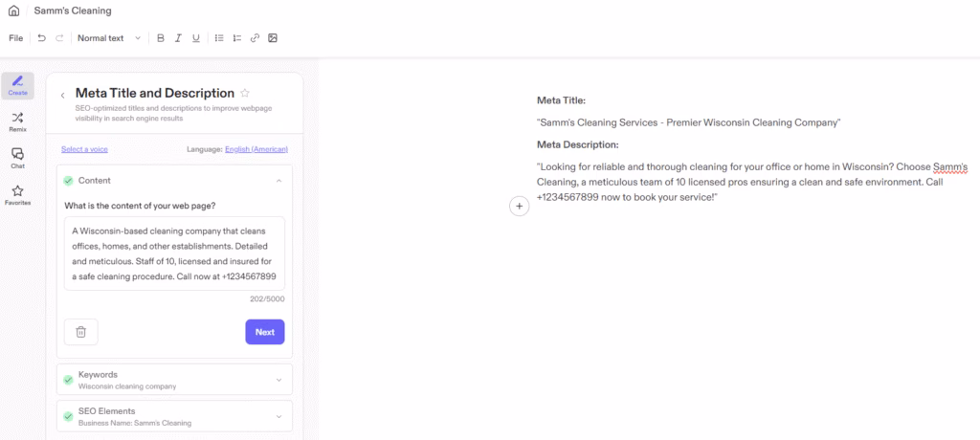Toggle underline formatting
This screenshot has height=440, width=980.
[x=196, y=38]
